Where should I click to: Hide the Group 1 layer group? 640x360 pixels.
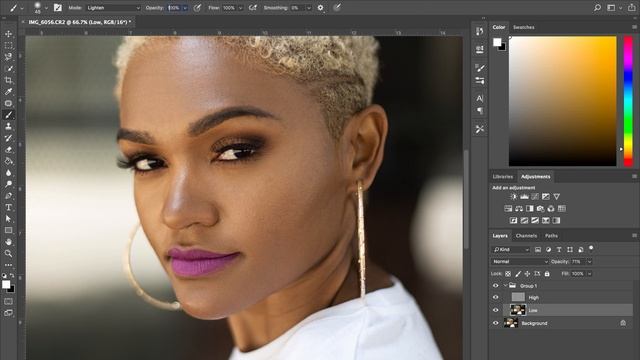coord(496,286)
